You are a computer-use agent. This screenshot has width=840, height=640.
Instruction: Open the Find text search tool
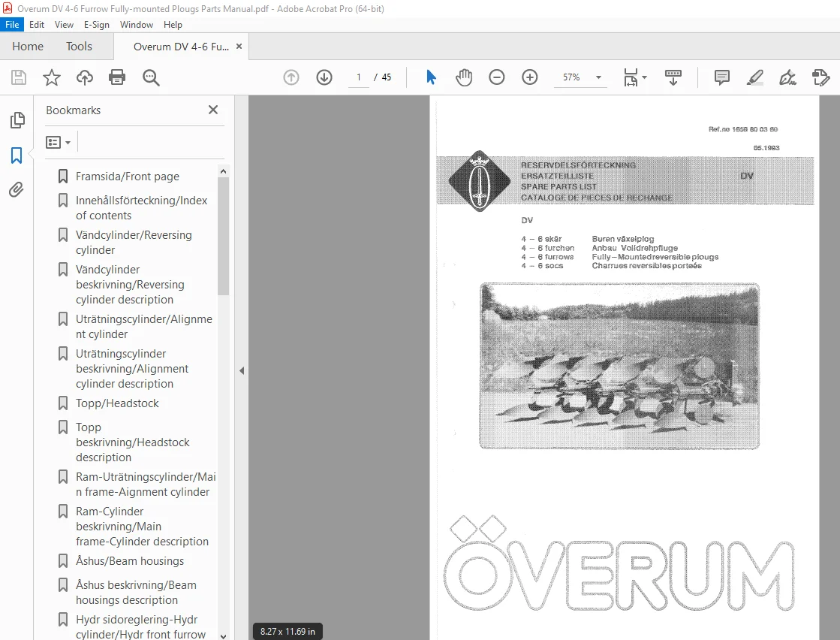[151, 77]
